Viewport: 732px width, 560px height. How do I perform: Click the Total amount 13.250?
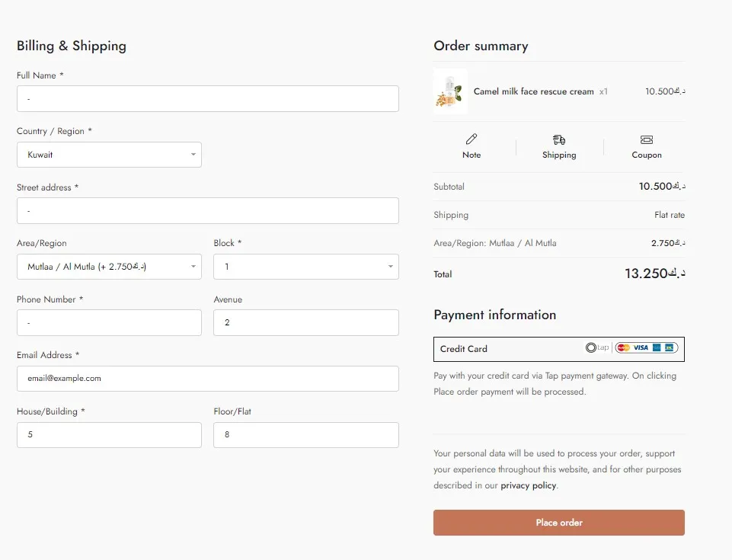click(x=655, y=274)
